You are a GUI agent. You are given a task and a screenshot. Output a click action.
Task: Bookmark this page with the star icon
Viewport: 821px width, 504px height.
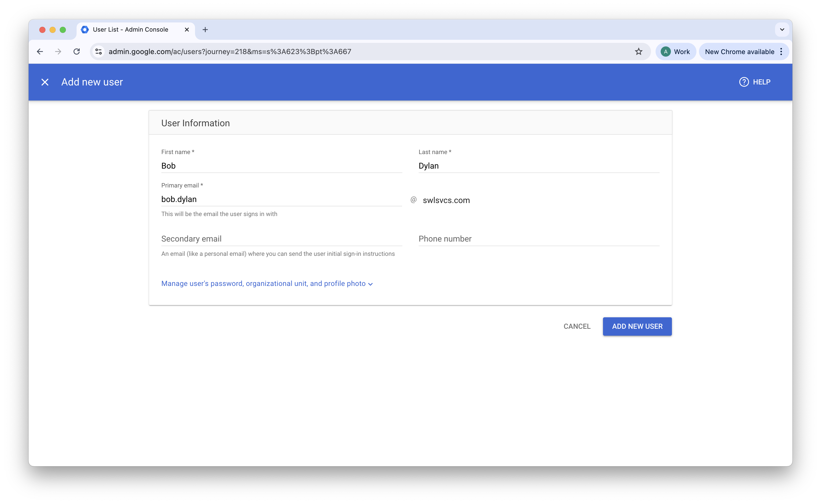638,52
